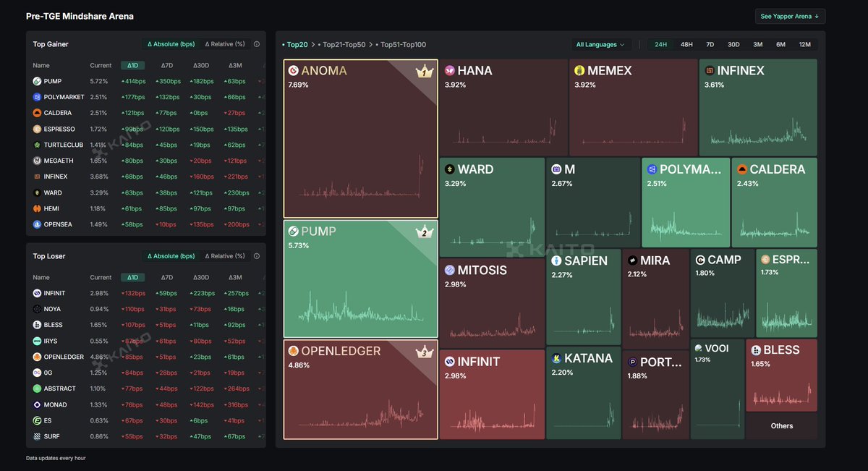Select the 12M timeframe

click(x=804, y=45)
